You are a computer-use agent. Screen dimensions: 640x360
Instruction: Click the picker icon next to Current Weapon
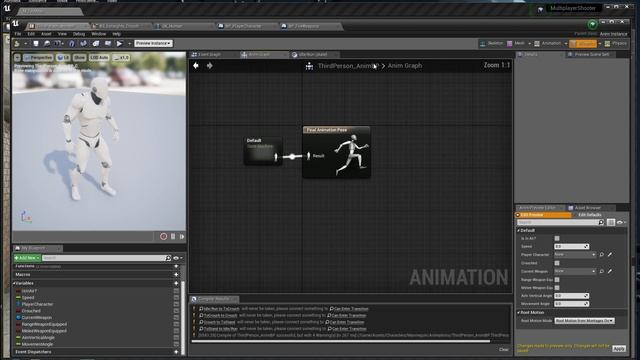(610, 271)
